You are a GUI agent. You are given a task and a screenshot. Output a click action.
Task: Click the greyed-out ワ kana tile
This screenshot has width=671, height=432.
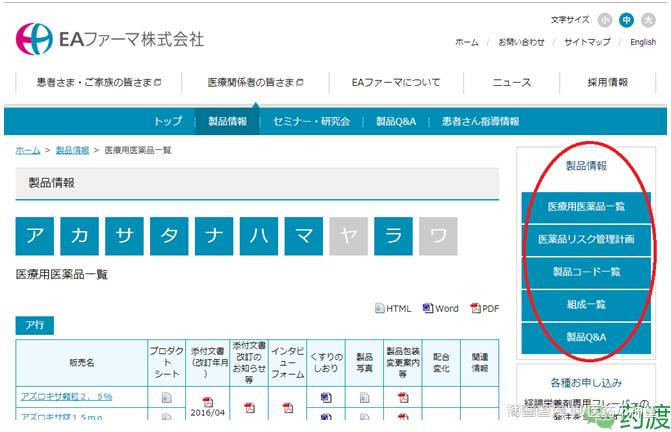tap(438, 236)
